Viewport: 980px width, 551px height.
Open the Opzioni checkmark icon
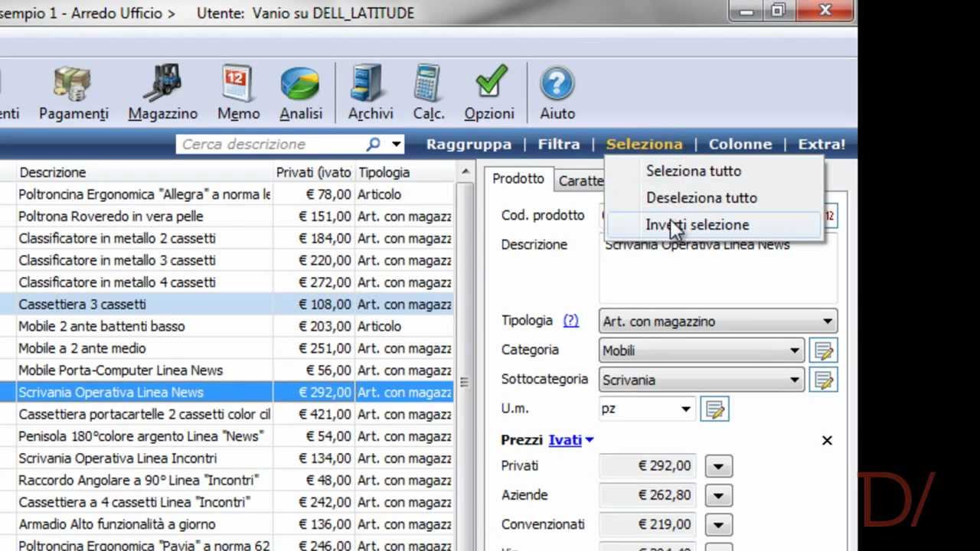(x=489, y=93)
